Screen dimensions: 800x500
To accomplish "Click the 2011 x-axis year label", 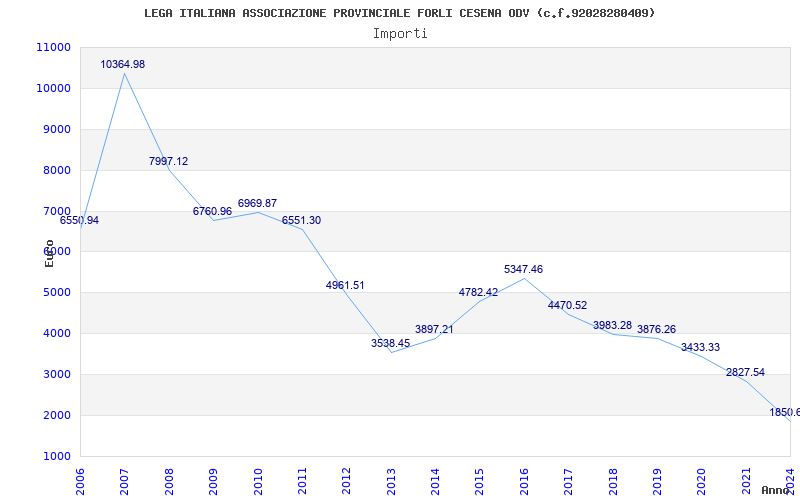I will (302, 481).
